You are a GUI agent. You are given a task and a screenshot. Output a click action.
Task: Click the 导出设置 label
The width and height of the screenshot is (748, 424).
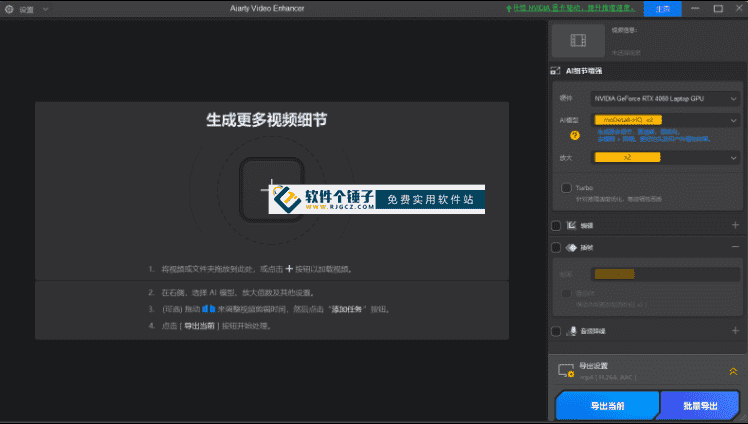click(x=593, y=366)
